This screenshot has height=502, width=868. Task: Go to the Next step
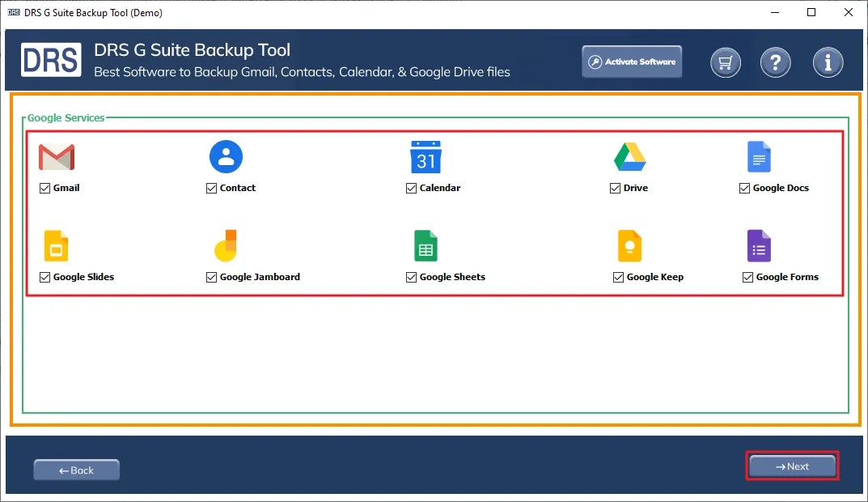[x=792, y=466]
